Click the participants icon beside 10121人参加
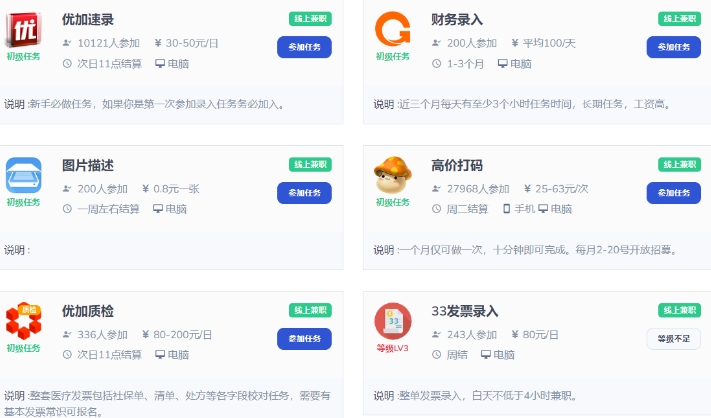The height and width of the screenshot is (418, 711). pos(67,43)
